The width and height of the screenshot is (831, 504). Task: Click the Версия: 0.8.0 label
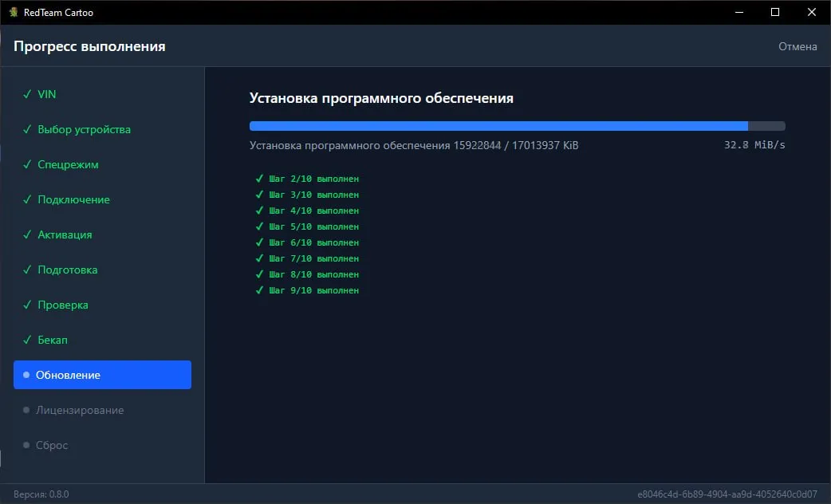41,494
